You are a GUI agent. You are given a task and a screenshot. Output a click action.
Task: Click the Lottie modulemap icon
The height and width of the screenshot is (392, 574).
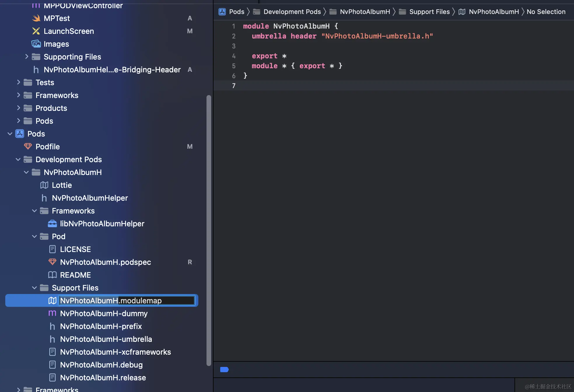44,185
